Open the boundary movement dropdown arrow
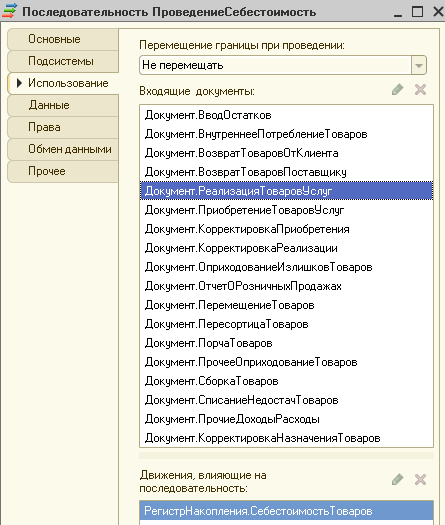445x525 pixels. tap(419, 65)
